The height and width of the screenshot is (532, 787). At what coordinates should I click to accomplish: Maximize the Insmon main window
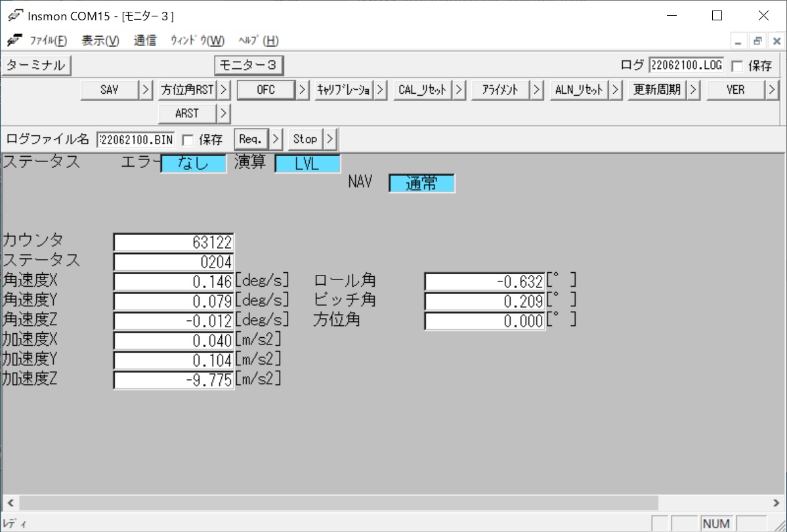[717, 16]
